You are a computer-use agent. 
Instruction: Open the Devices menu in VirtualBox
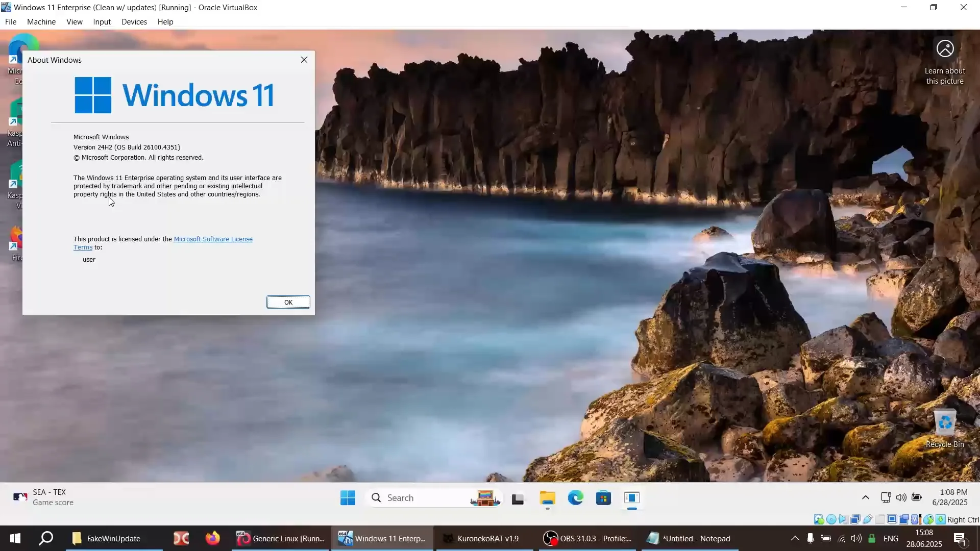click(x=134, y=22)
